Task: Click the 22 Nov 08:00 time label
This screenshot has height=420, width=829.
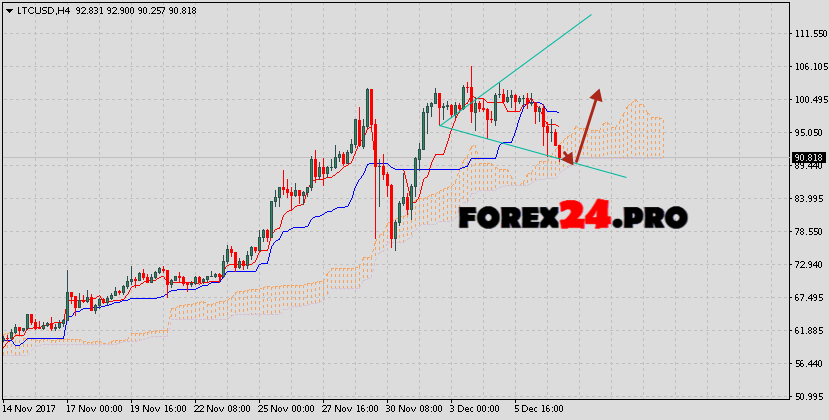Action: pos(223,410)
